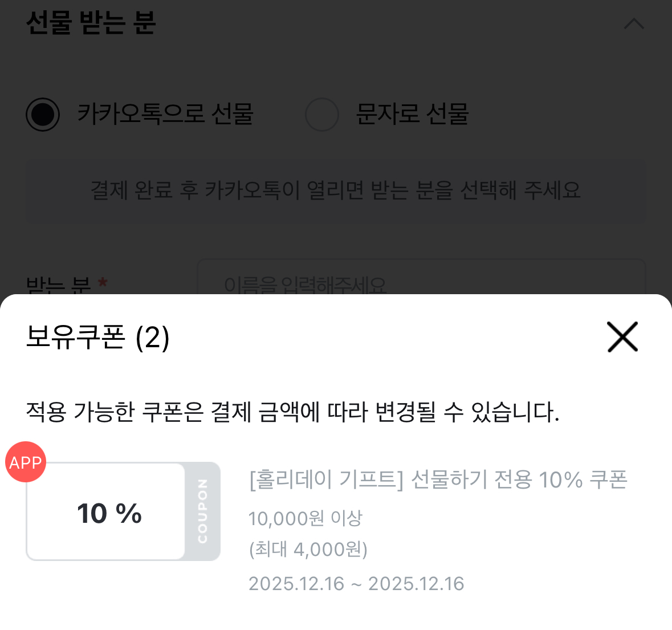Collapse the 선물 받는 분 section chevron
This screenshot has height=630, width=672.
pyautogui.click(x=634, y=24)
